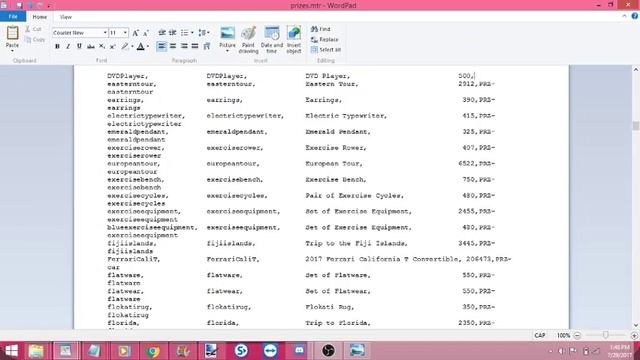Open the highlight color dropdown arrow
640x360 pixels.
132,47
